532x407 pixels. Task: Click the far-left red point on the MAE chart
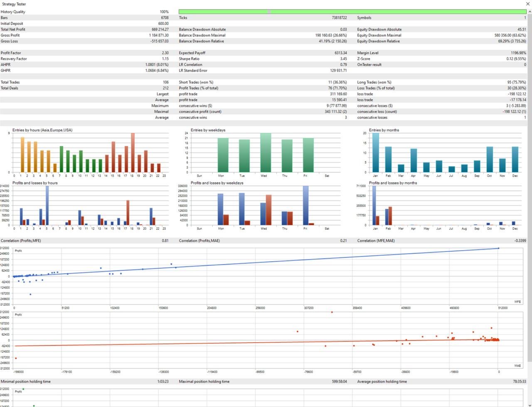pos(16,358)
